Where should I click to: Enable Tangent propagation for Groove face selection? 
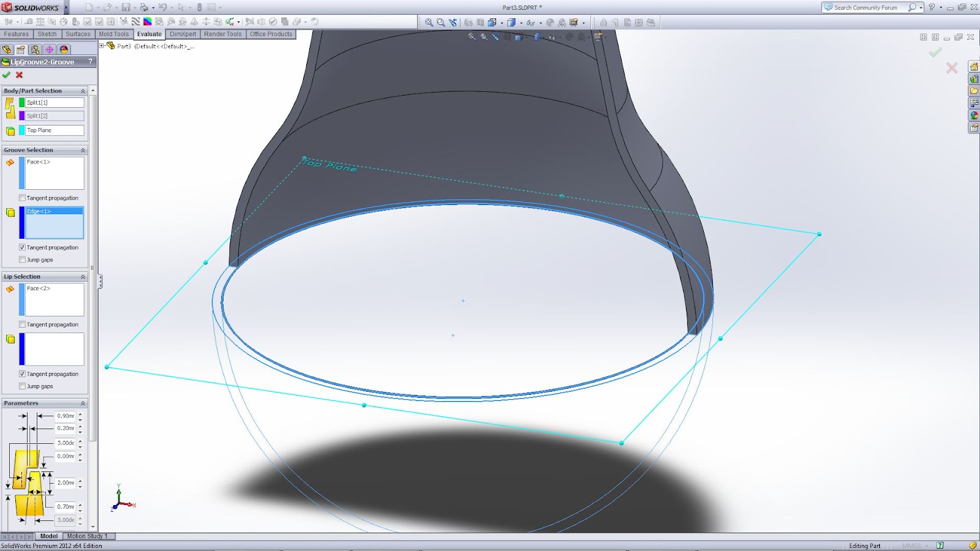pos(23,198)
